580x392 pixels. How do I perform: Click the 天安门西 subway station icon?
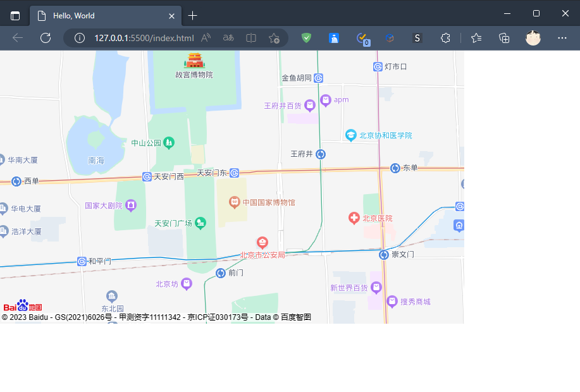coord(147,177)
